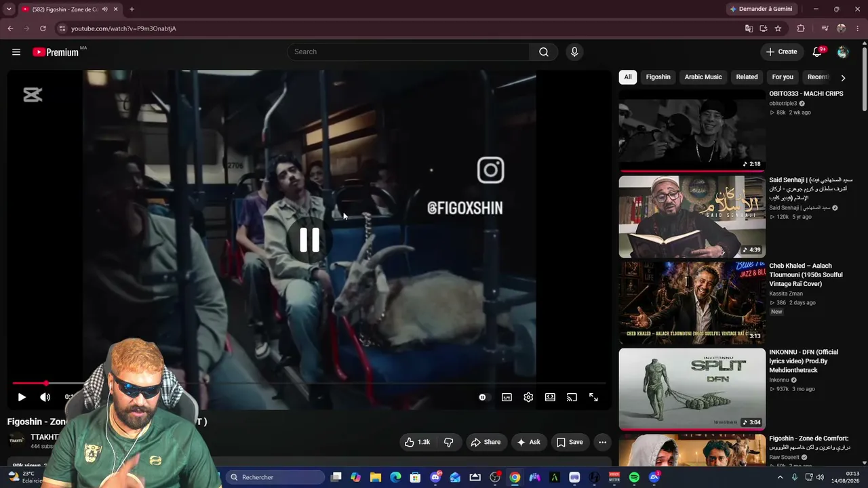Select the Related filter chip
The image size is (868, 488).
point(747,77)
